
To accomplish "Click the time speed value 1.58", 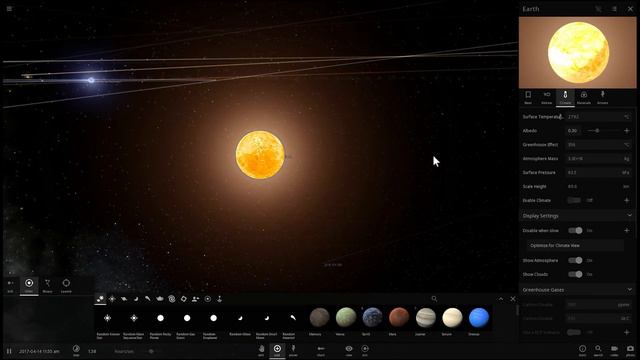I will pos(92,351).
